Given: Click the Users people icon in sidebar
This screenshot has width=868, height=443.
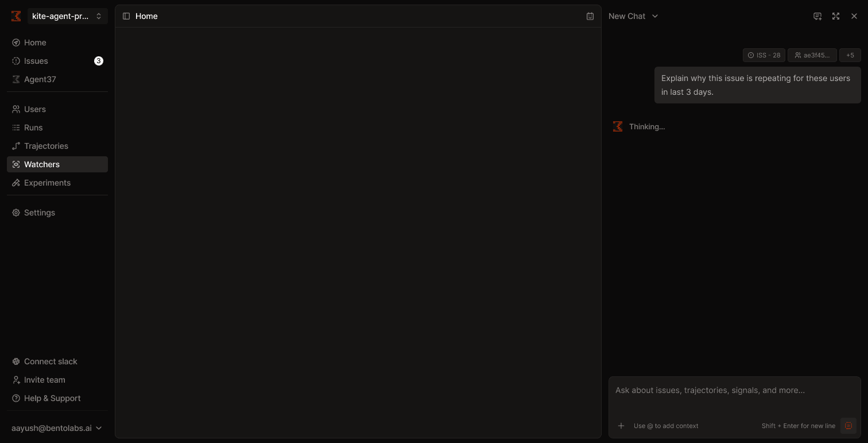Looking at the screenshot, I should click(16, 109).
